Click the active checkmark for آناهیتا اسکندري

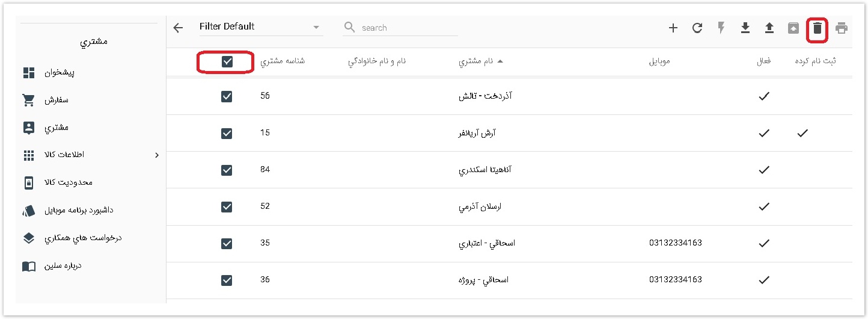tap(764, 170)
